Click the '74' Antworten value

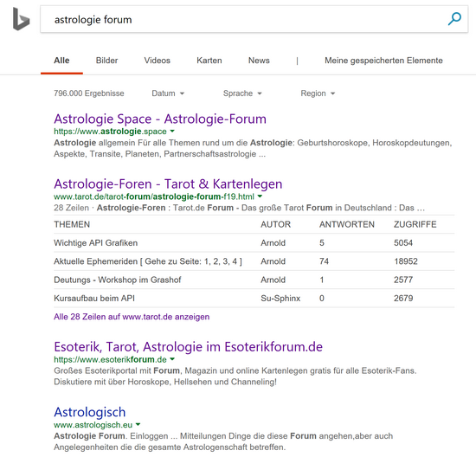point(324,261)
